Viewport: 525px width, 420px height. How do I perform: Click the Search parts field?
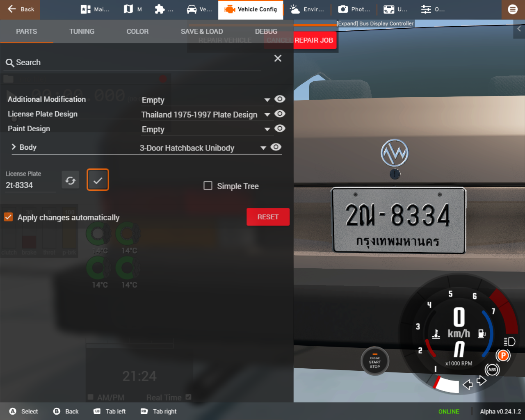(x=133, y=62)
